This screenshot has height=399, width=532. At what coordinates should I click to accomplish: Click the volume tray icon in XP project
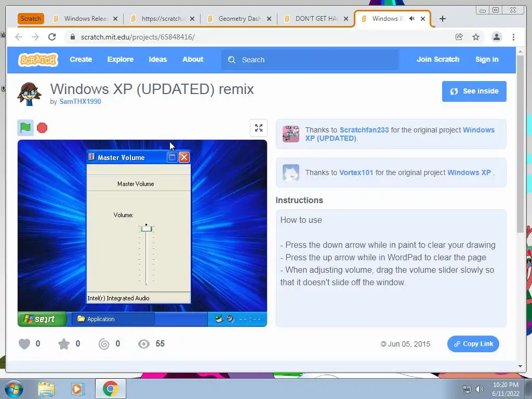click(230, 319)
